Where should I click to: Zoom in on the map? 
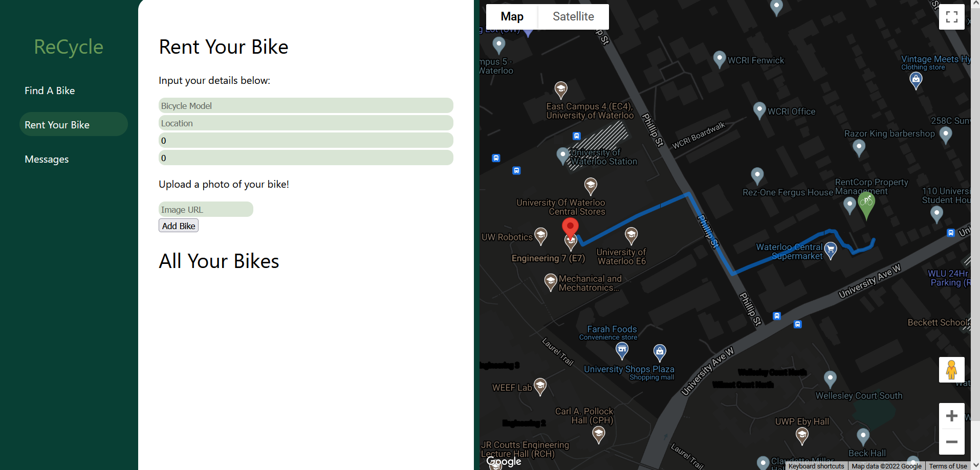[952, 416]
